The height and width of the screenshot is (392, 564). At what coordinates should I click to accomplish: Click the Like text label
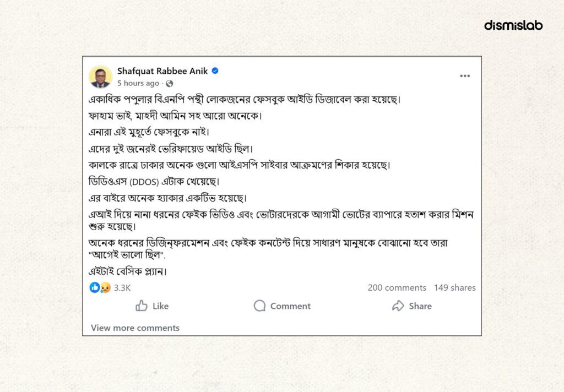tap(160, 306)
